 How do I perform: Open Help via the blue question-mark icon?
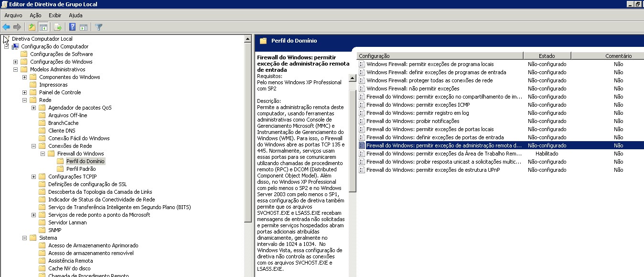point(73,27)
